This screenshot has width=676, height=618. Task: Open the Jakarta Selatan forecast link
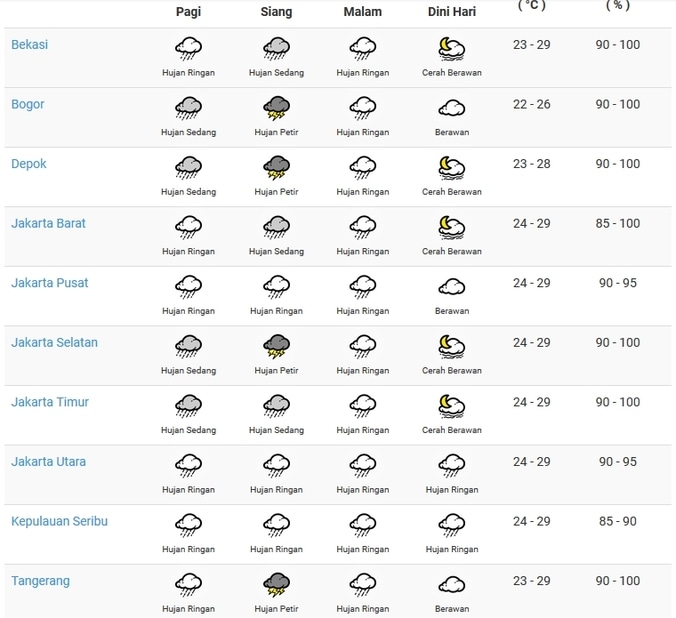click(54, 343)
